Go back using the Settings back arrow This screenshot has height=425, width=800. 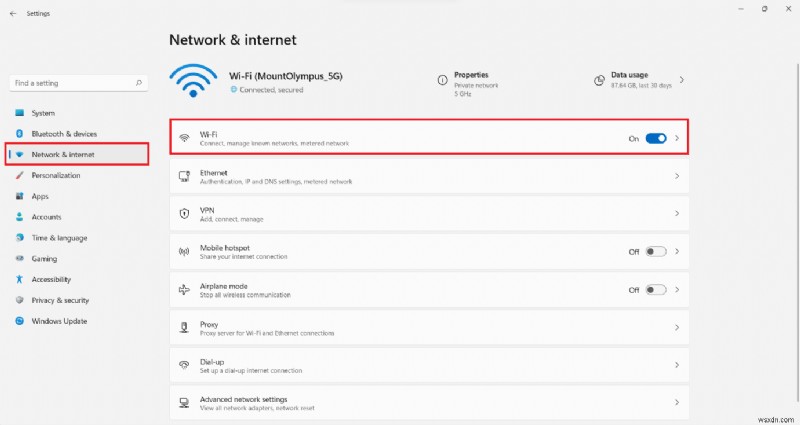(x=13, y=14)
